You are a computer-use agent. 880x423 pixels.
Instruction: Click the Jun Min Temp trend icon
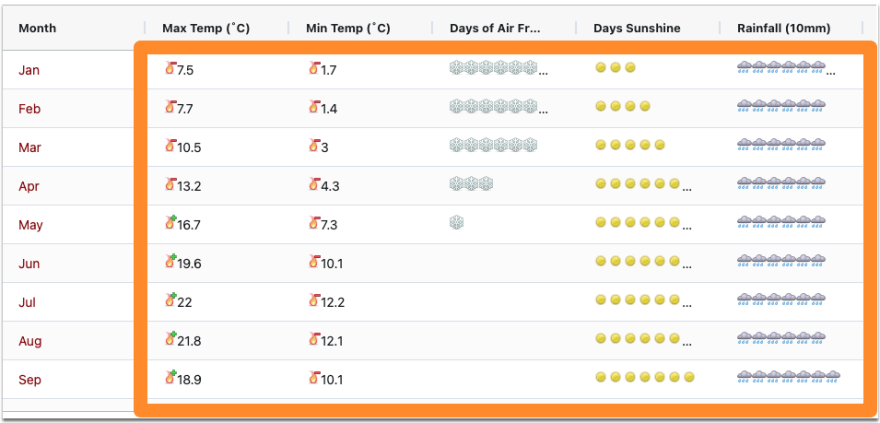[x=314, y=262]
